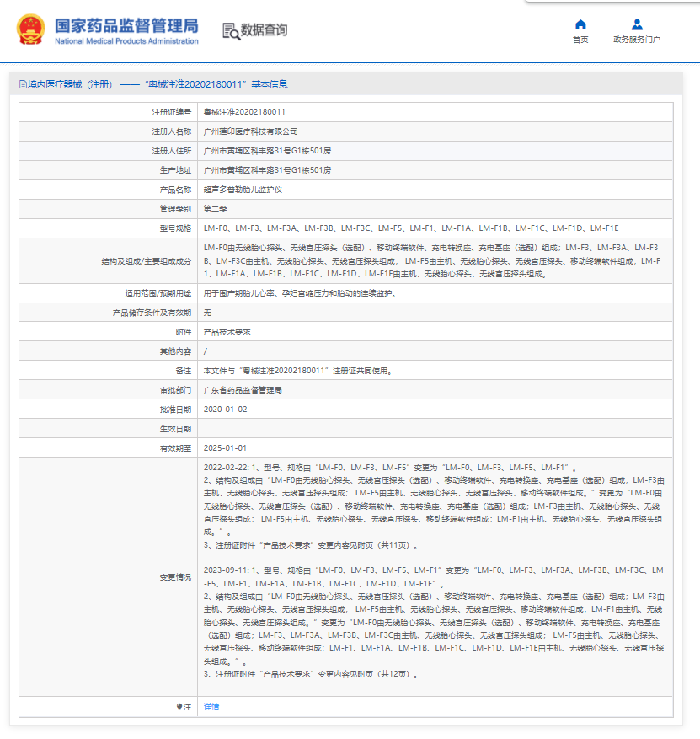Screen dimensions: 700x739
Task: Click the 生产地址 address value
Action: point(267,170)
